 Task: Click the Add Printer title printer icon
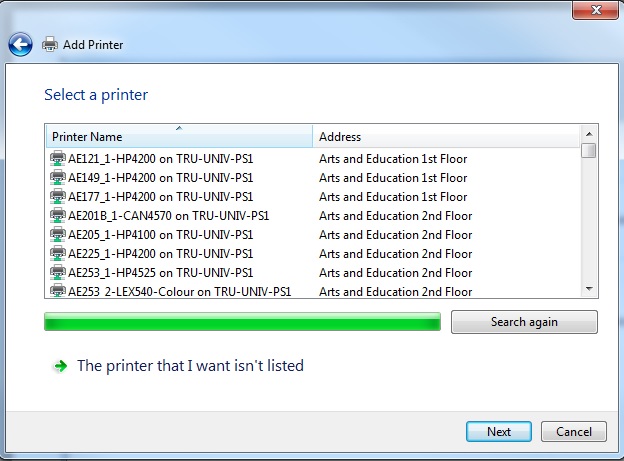[50, 44]
